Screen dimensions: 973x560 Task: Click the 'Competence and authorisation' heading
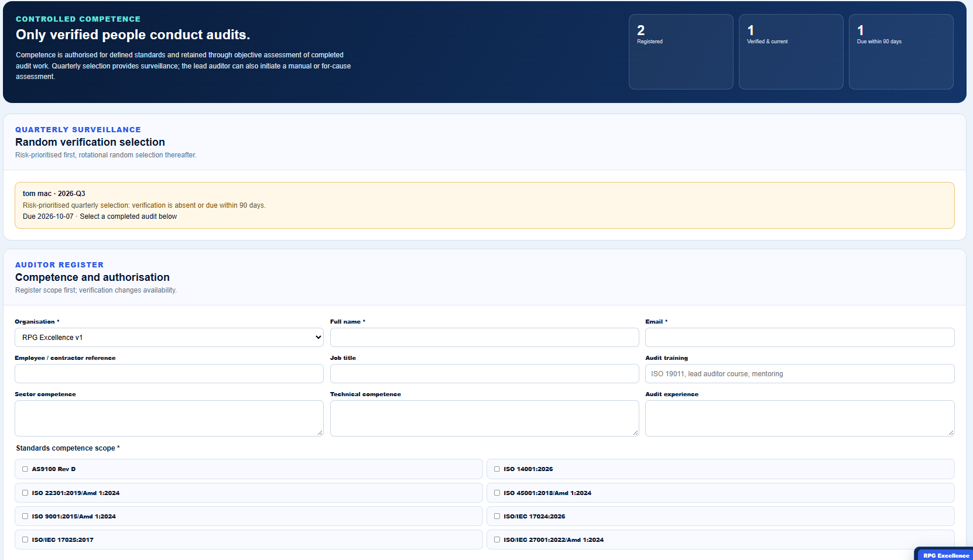[x=92, y=277]
